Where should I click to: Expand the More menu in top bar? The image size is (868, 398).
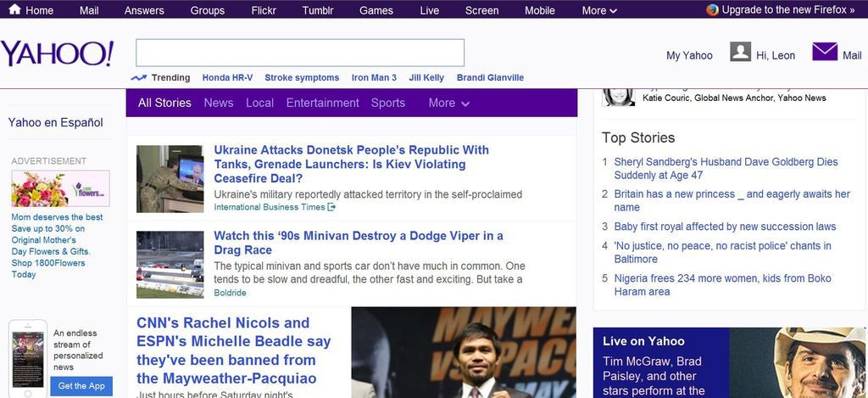coord(599,10)
